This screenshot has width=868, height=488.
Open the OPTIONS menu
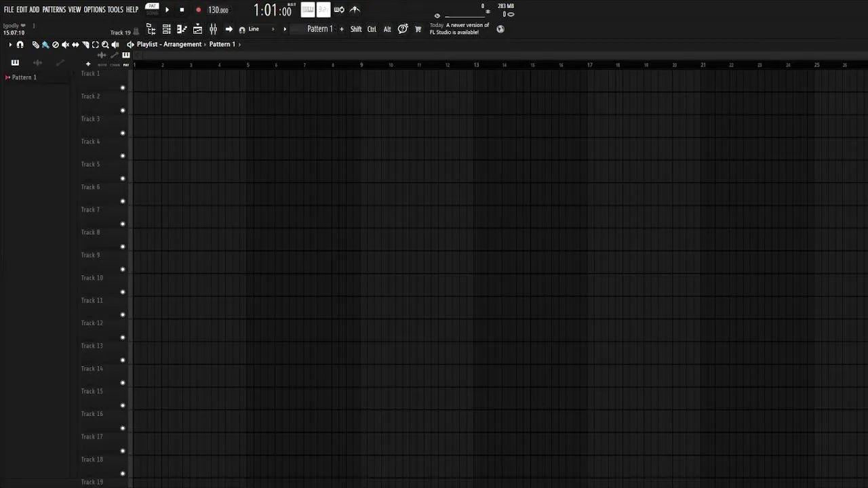pos(94,9)
